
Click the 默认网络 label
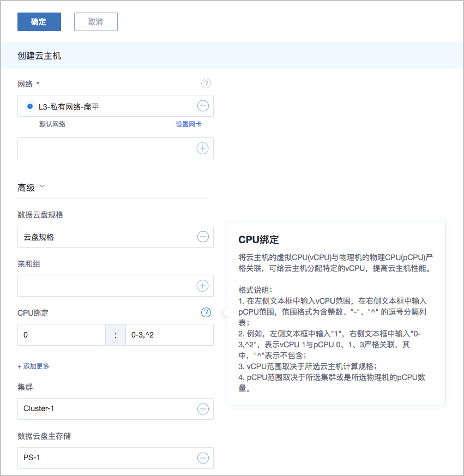point(52,124)
